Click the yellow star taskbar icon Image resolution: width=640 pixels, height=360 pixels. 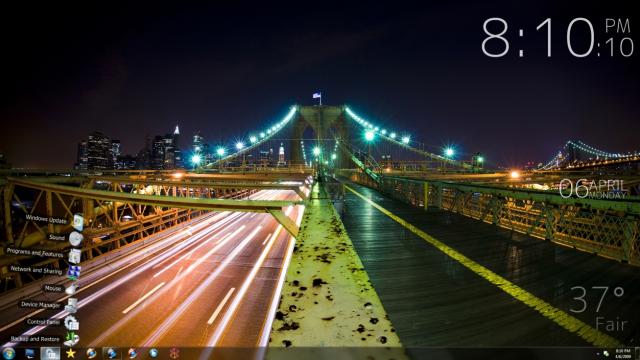pos(71,353)
